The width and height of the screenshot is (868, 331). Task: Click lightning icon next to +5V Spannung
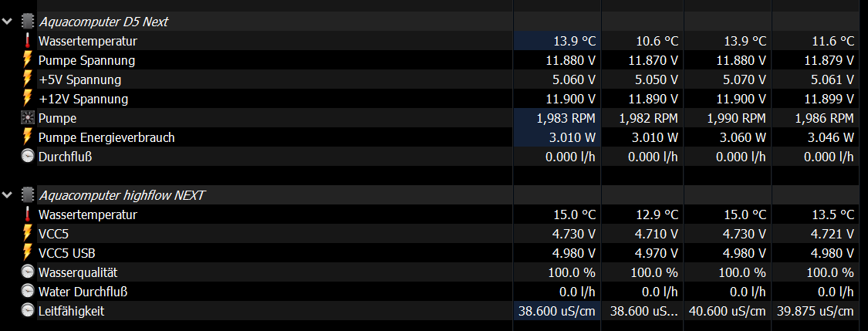click(27, 79)
